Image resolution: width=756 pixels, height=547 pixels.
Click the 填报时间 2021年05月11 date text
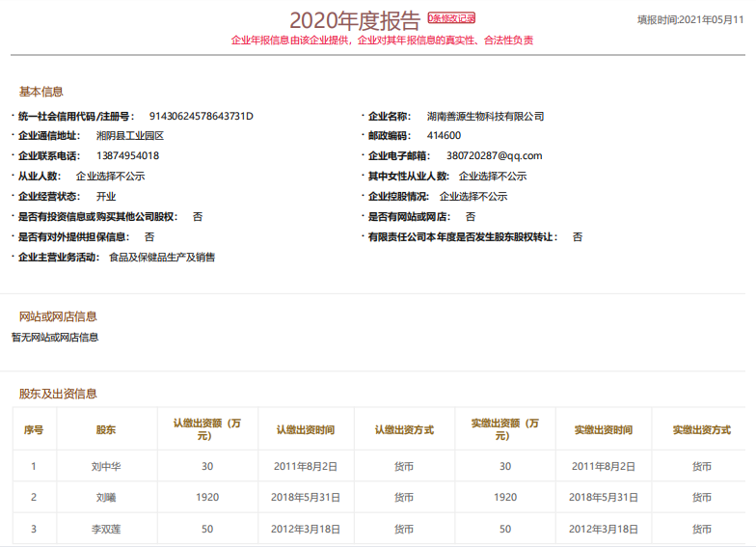click(x=690, y=19)
